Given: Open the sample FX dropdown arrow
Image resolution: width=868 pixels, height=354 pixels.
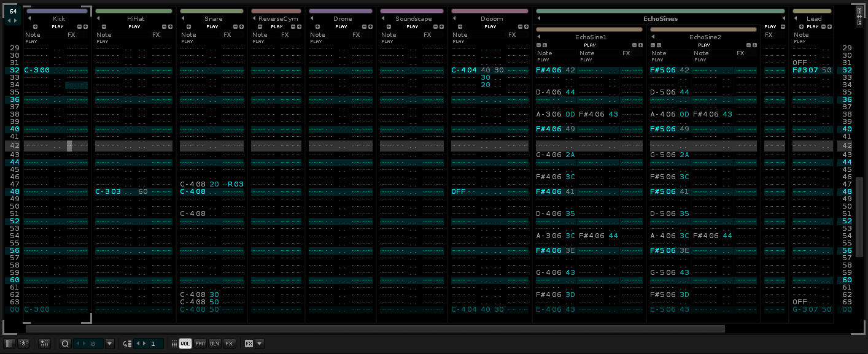Looking at the screenshot, I should (x=259, y=344).
